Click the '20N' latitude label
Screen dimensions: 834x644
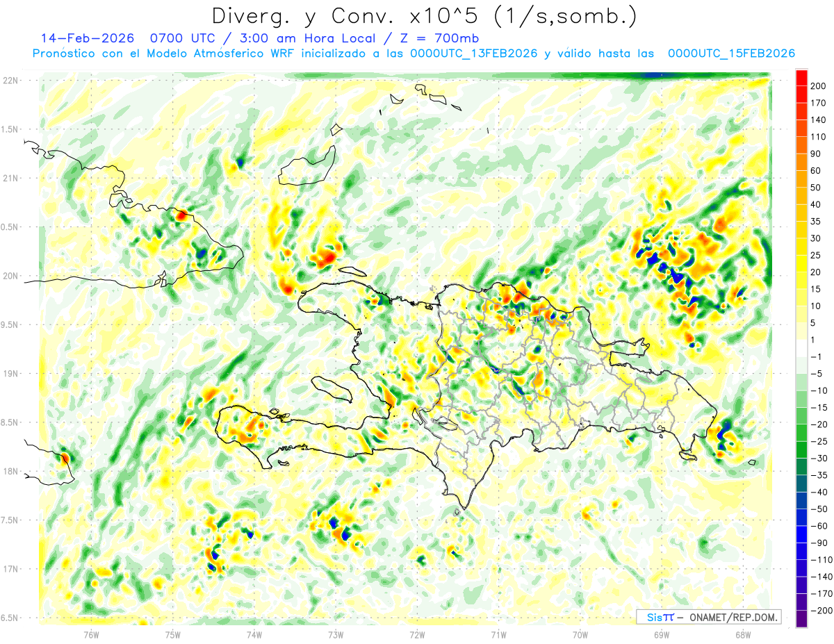point(10,276)
